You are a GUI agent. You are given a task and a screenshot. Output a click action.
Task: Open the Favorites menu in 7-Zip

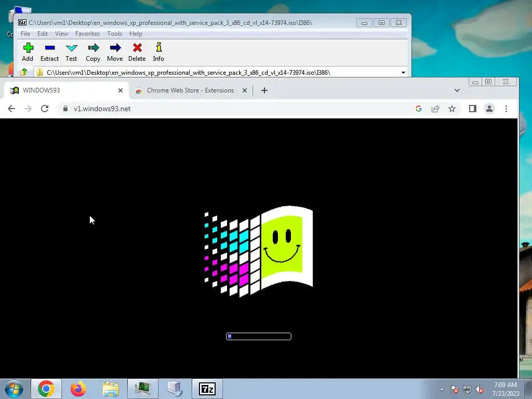pos(87,34)
